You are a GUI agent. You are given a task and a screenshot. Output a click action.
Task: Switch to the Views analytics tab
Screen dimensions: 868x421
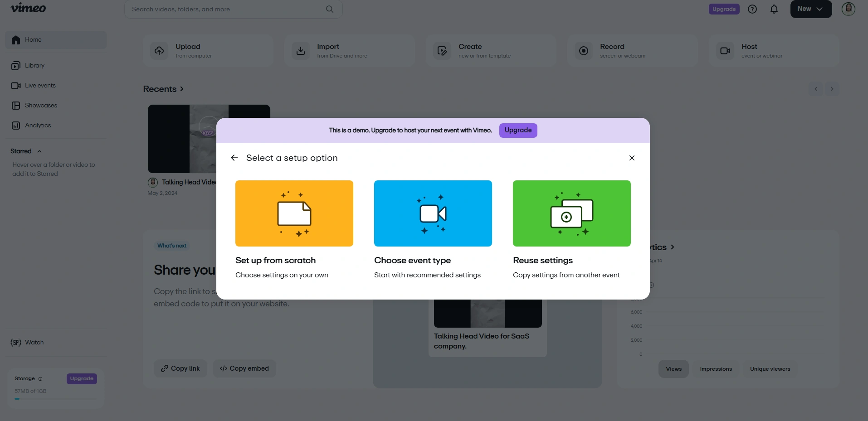(x=673, y=369)
